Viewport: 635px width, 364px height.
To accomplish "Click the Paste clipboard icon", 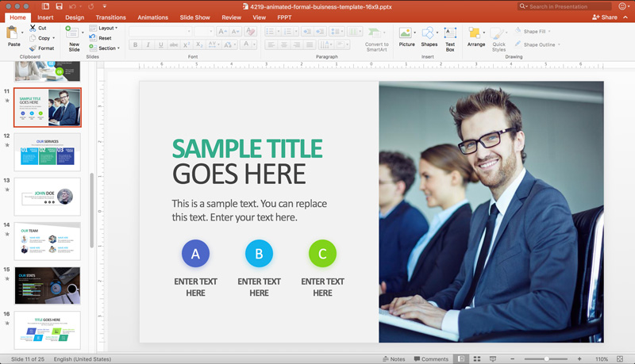I will click(x=13, y=33).
